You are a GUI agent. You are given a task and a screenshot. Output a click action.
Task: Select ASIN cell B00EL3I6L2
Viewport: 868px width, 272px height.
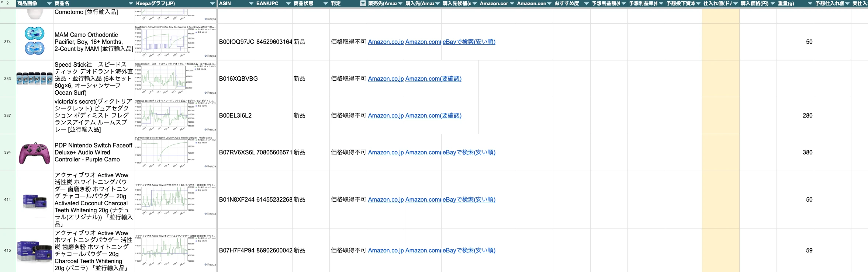[236, 116]
